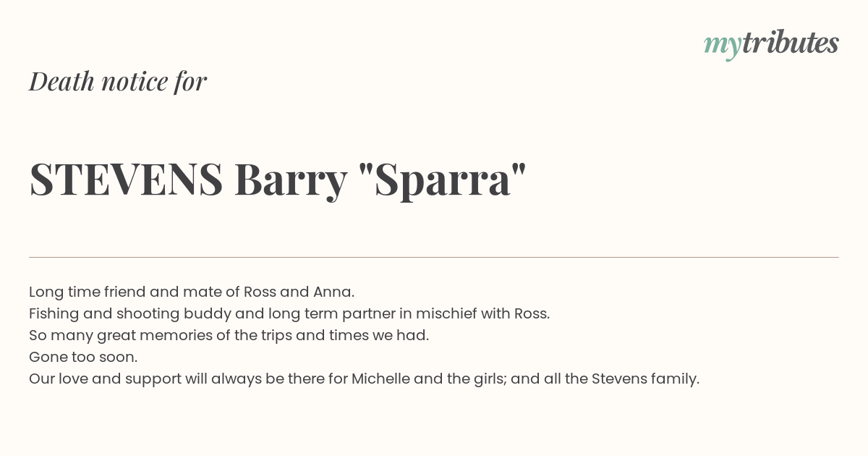Click the words "Stevens family" at the end
This screenshot has height=456, width=868.
coord(645,379)
